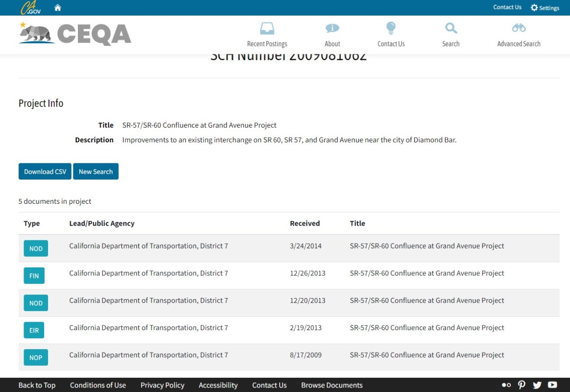Open Browse Documents in the footer
570x392 pixels.
331,385
